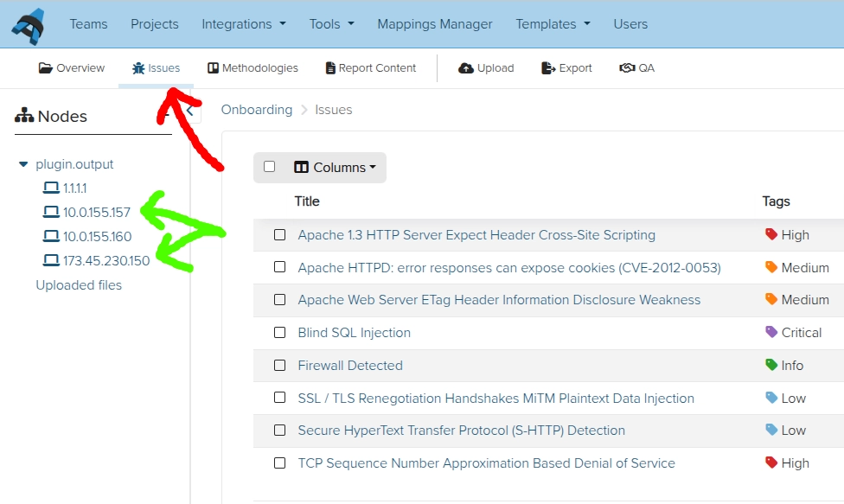
Task: Click the Onboarding breadcrumb link
Action: pos(257,110)
